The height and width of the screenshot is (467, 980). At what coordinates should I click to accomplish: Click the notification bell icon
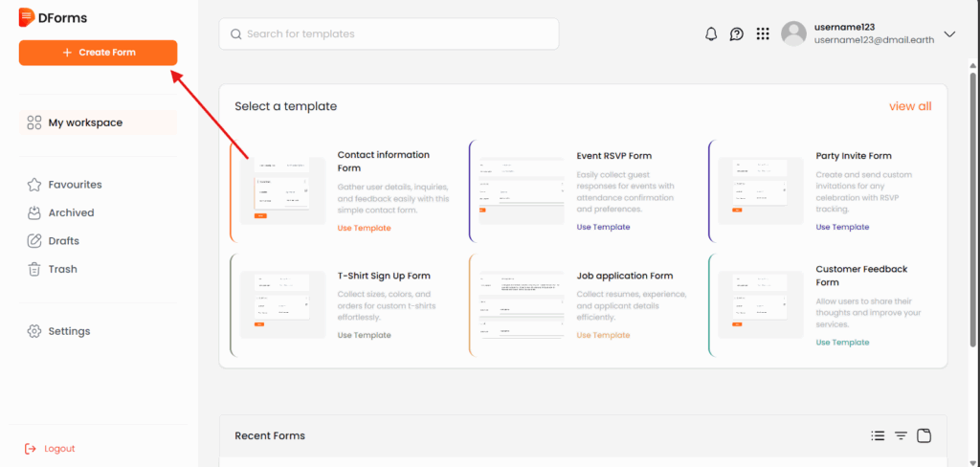711,34
